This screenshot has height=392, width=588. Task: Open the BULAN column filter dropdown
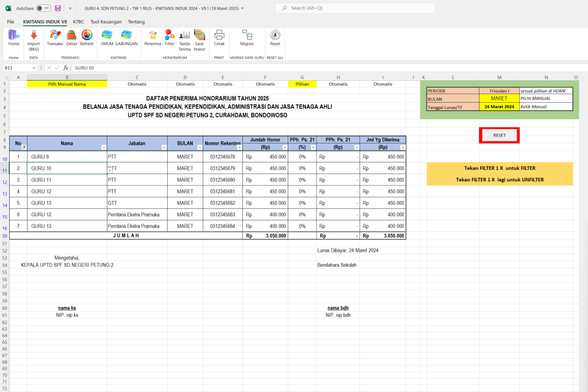[199, 148]
